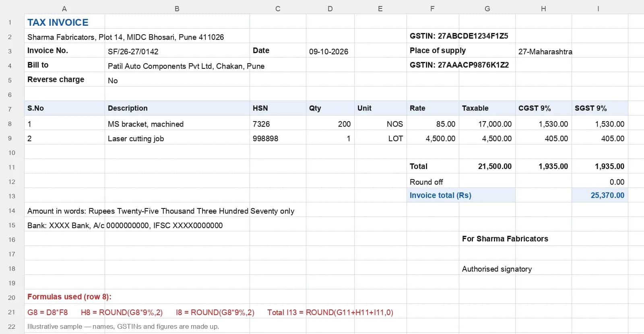The width and height of the screenshot is (644, 334).
Task: Select the Amount in words line
Action: [161, 211]
